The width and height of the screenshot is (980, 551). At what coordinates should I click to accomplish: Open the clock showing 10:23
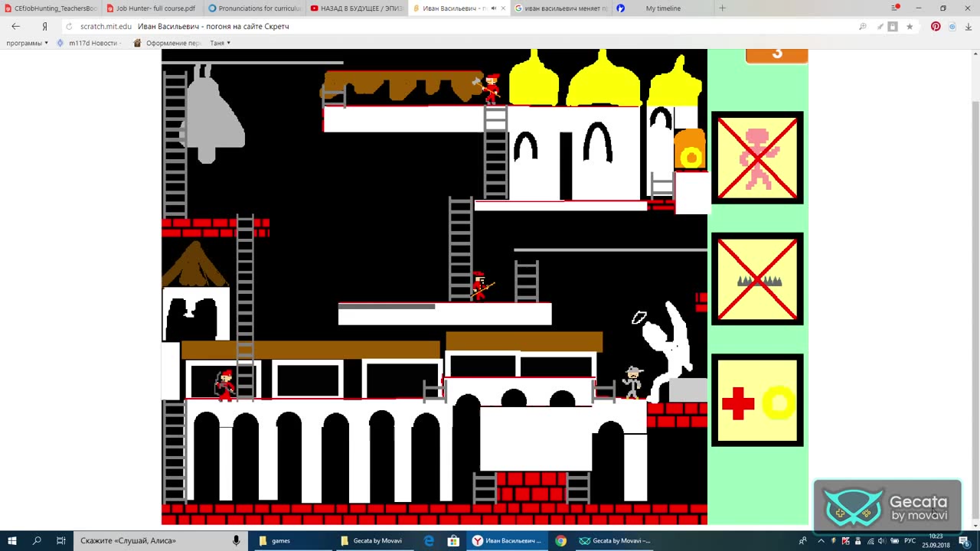click(935, 540)
